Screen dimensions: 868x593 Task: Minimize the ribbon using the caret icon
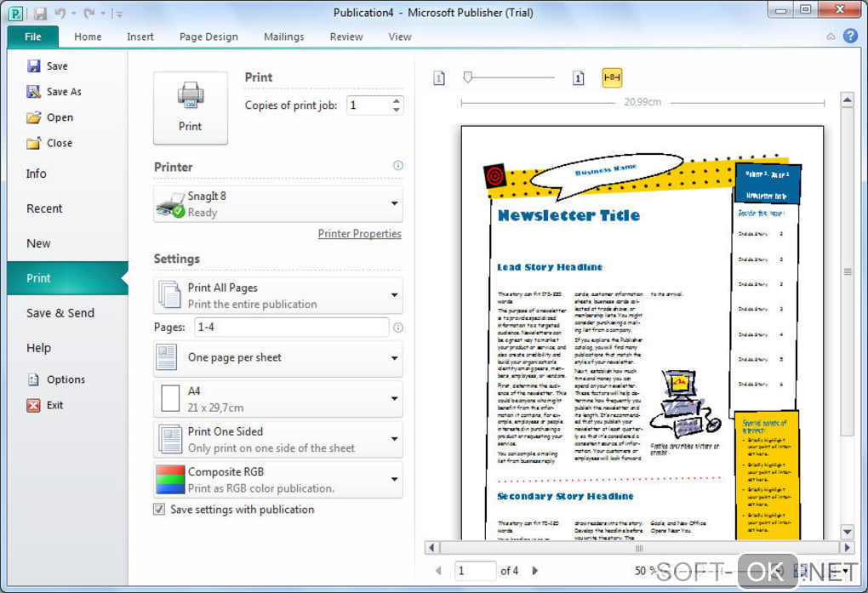[x=831, y=37]
